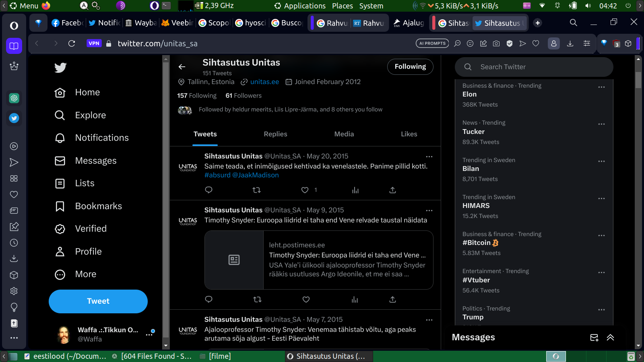Open the Opera tab search magnifier
Viewport: 644px width, 362px height.
[x=574, y=23]
